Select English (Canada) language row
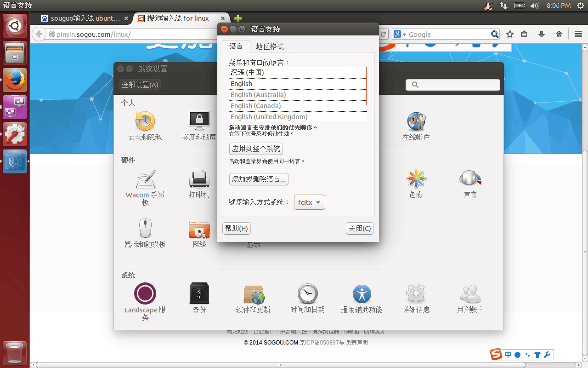Screen dimensions: 588x368 pos(297,106)
